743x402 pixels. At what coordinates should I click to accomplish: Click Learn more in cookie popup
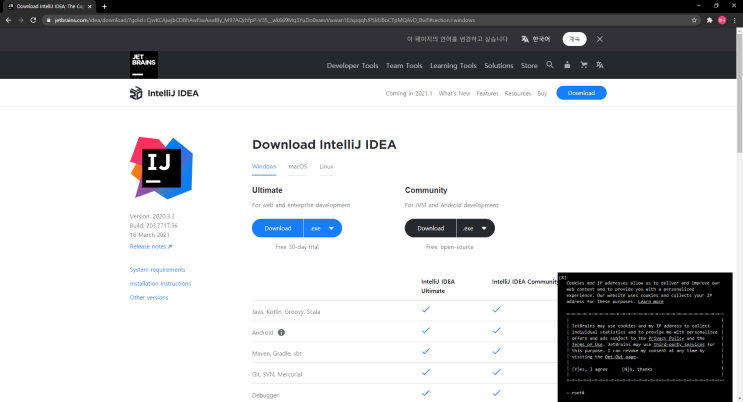tap(651, 302)
